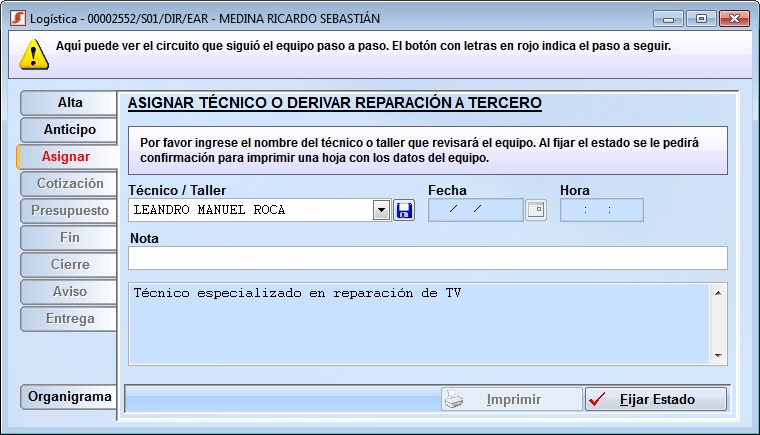Select the Alta step tab

70,103
